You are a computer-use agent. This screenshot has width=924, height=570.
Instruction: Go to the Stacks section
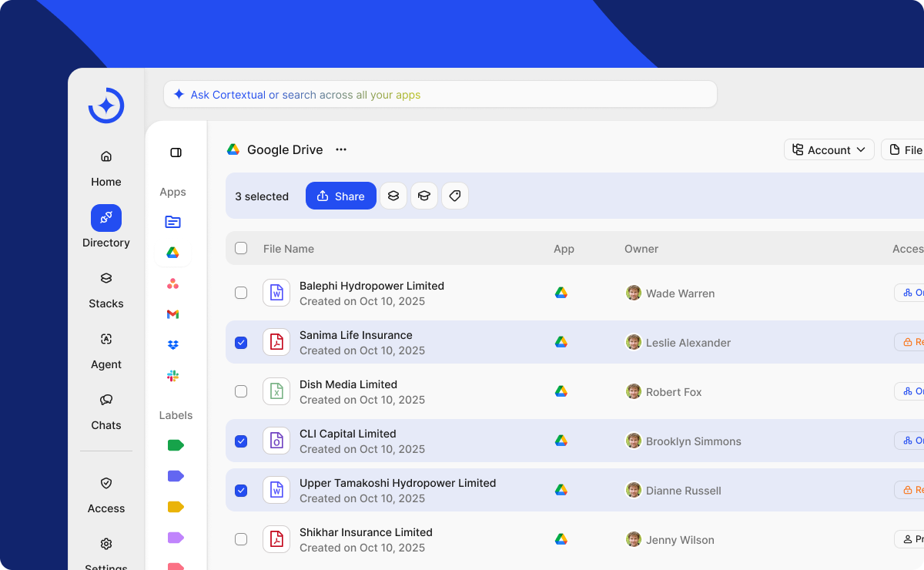click(106, 289)
